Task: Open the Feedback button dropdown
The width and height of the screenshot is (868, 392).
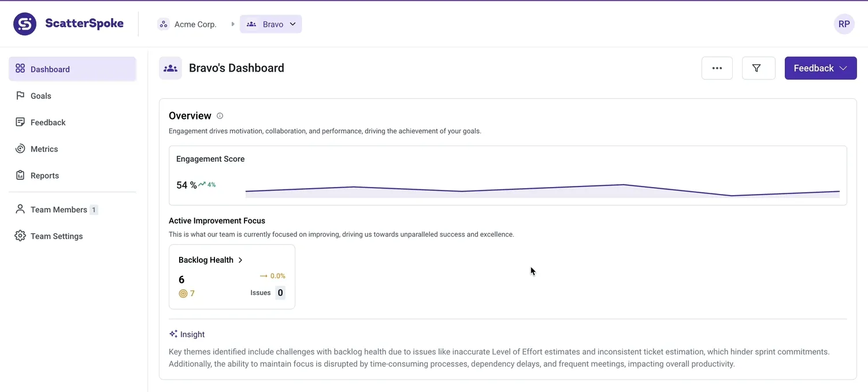Action: pyautogui.click(x=820, y=68)
